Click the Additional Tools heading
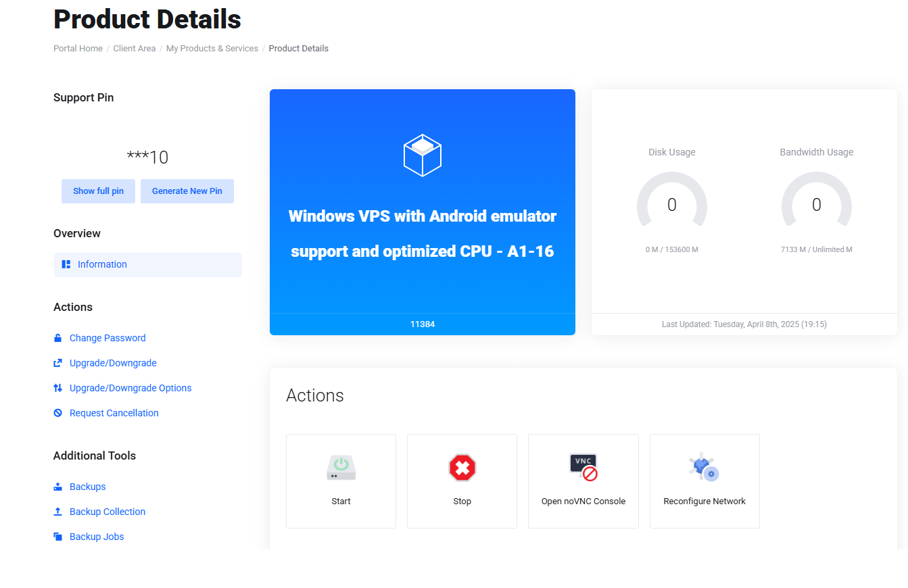The height and width of the screenshot is (588, 908). tap(95, 456)
